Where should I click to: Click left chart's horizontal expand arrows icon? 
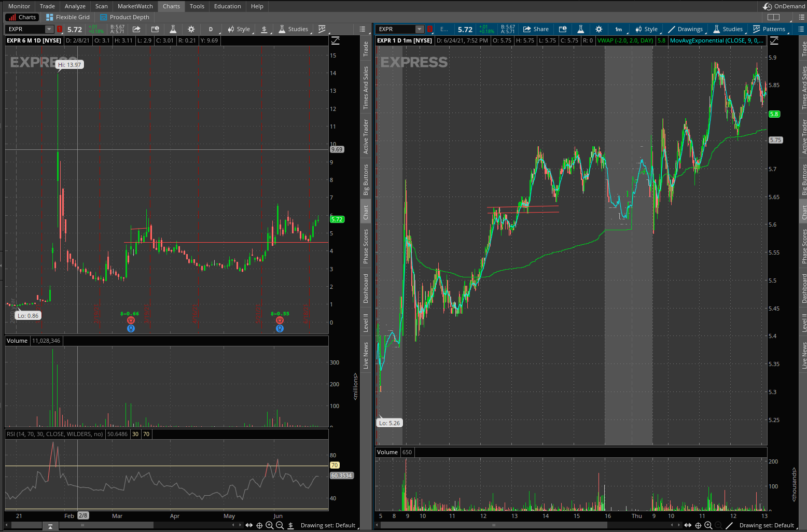[x=249, y=525]
